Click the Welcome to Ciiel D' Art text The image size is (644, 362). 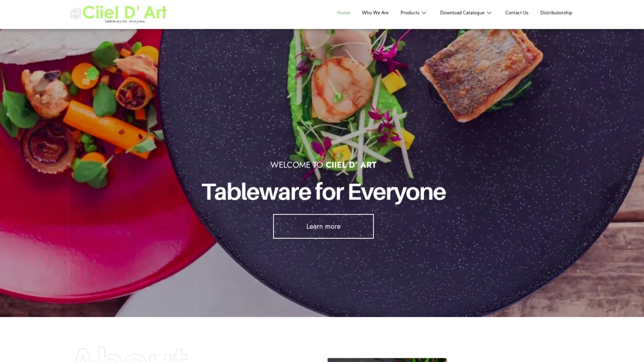[x=323, y=165]
